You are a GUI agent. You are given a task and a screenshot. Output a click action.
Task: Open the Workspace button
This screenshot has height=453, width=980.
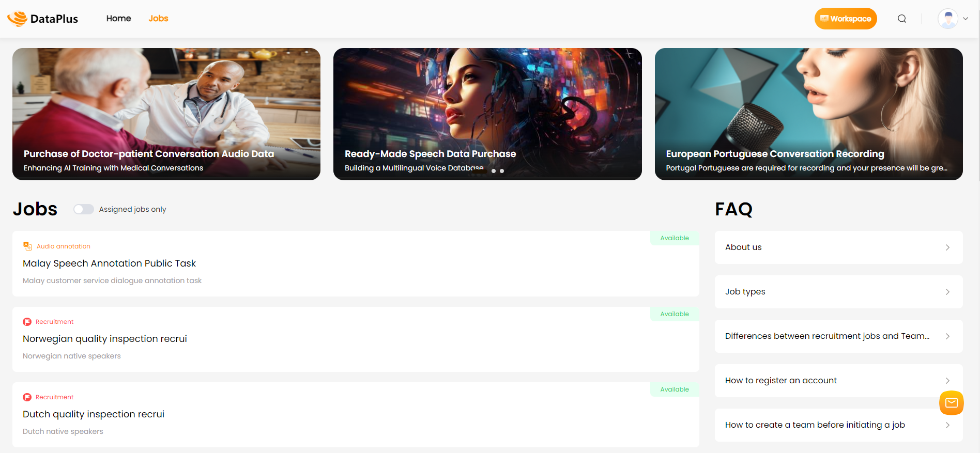pyautogui.click(x=846, y=19)
